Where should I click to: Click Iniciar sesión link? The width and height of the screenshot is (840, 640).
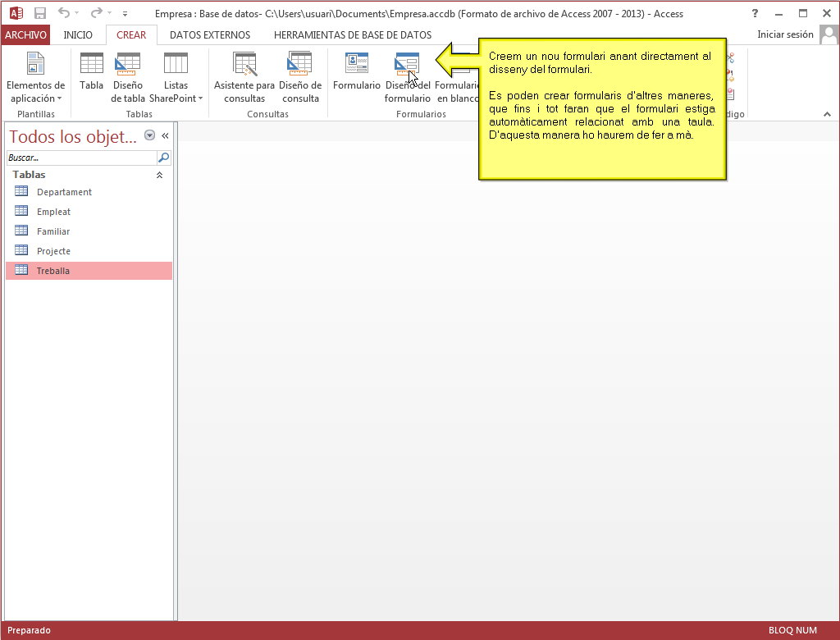pos(785,34)
